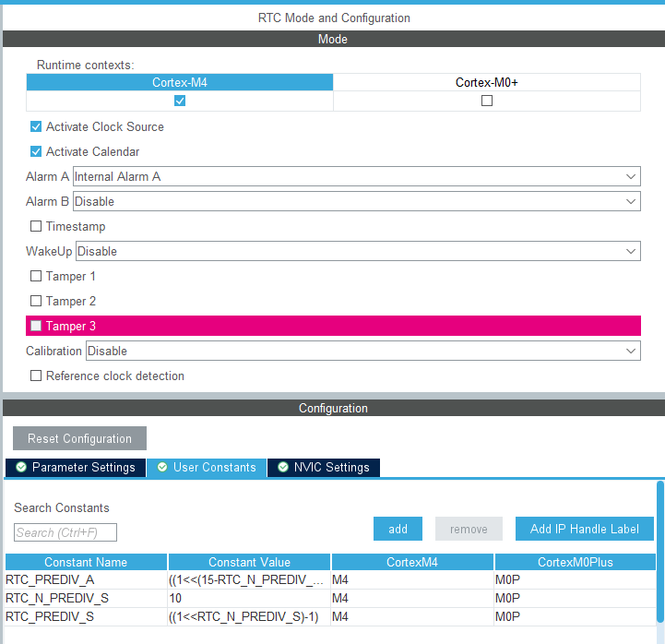The width and height of the screenshot is (665, 644).
Task: Open the Alarm A dropdown
Action: pyautogui.click(x=357, y=176)
